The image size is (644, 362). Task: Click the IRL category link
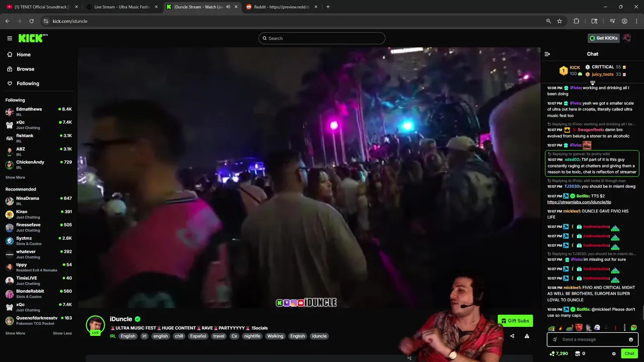(113, 336)
